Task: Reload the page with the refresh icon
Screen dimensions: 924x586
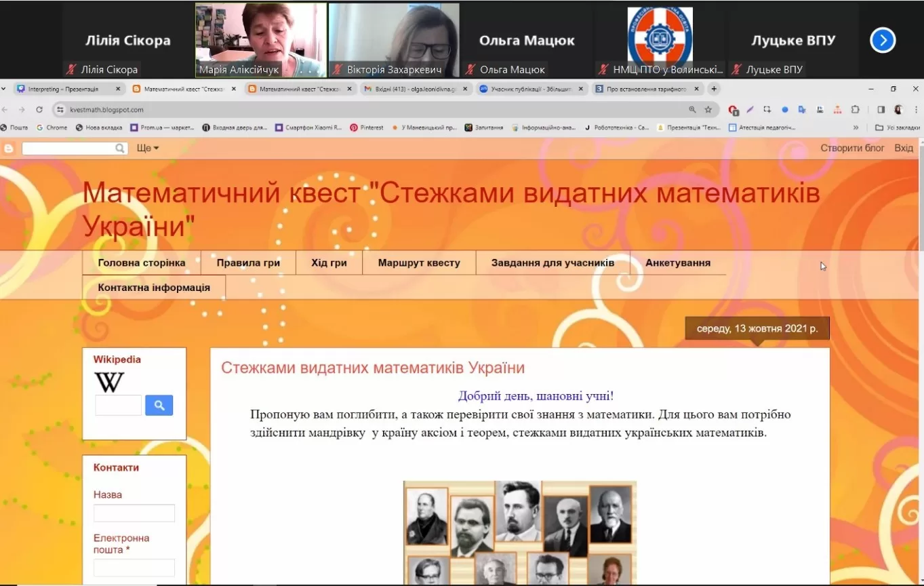Action: 39,109
